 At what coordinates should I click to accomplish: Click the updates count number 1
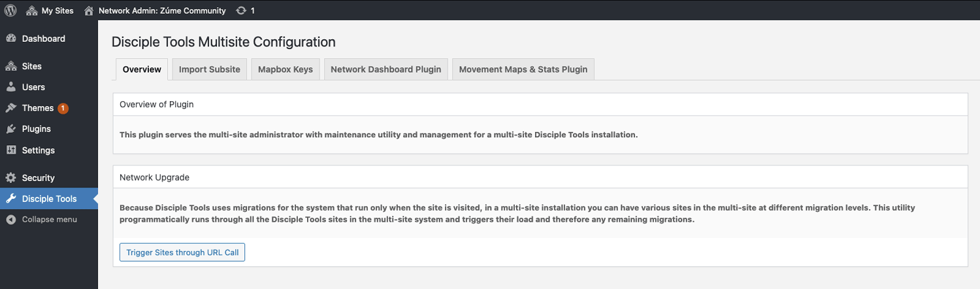pyautogui.click(x=253, y=10)
